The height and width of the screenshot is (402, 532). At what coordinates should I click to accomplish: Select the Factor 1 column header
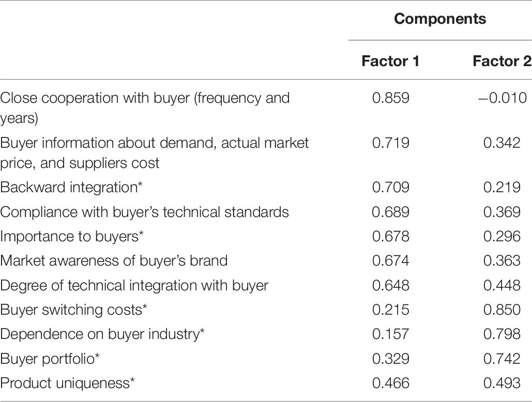[390, 61]
